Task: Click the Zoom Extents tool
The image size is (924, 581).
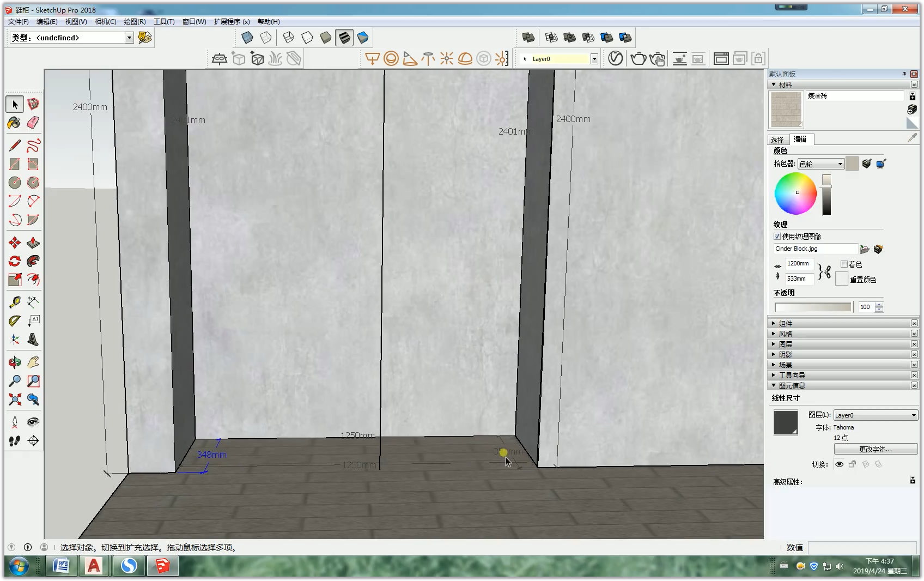Action: point(15,400)
